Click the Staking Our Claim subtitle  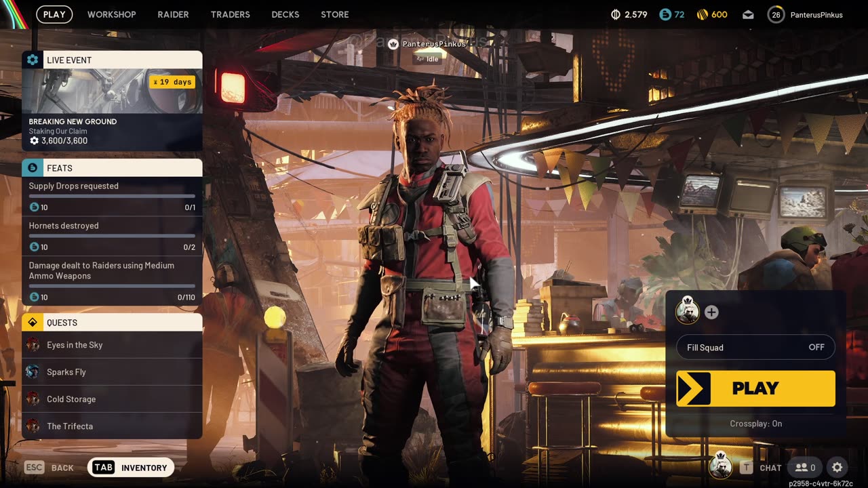pos(58,131)
